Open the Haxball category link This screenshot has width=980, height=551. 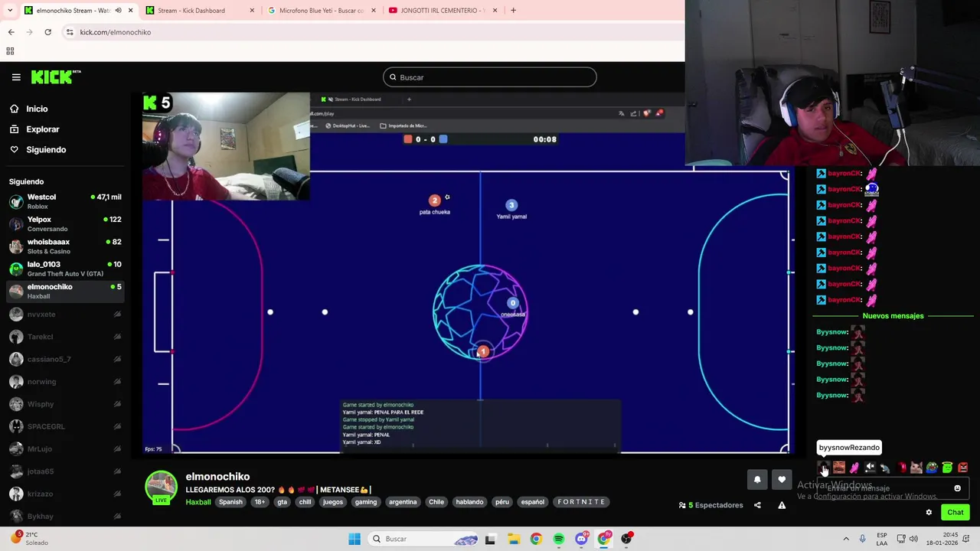tap(198, 502)
